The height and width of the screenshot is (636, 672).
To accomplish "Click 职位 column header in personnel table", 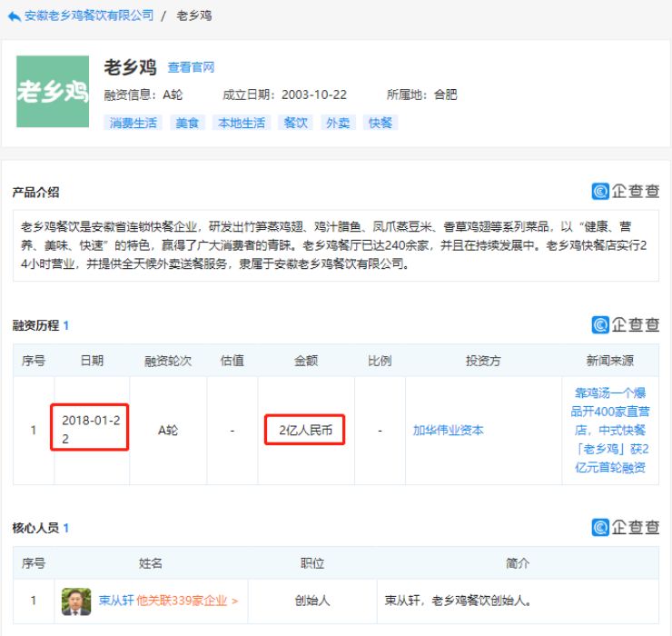I will coord(312,563).
